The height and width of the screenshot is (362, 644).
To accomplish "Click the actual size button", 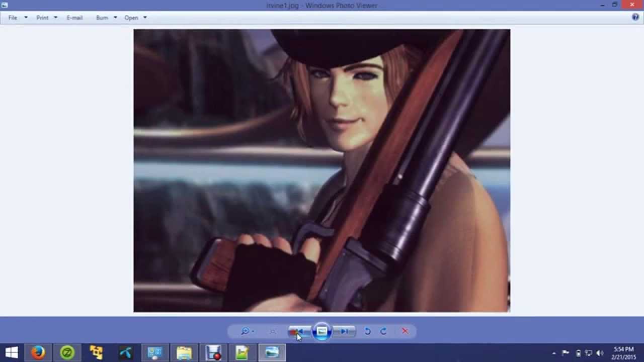I will click(x=273, y=331).
